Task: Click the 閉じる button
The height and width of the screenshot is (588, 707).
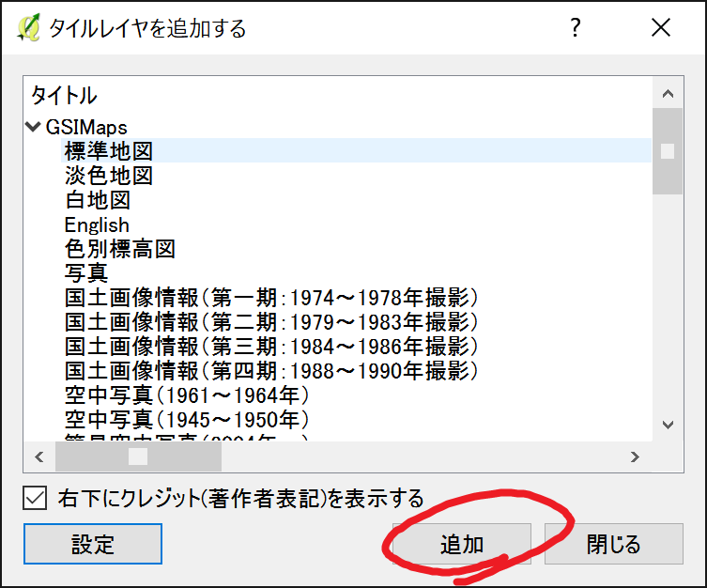Action: 614,544
